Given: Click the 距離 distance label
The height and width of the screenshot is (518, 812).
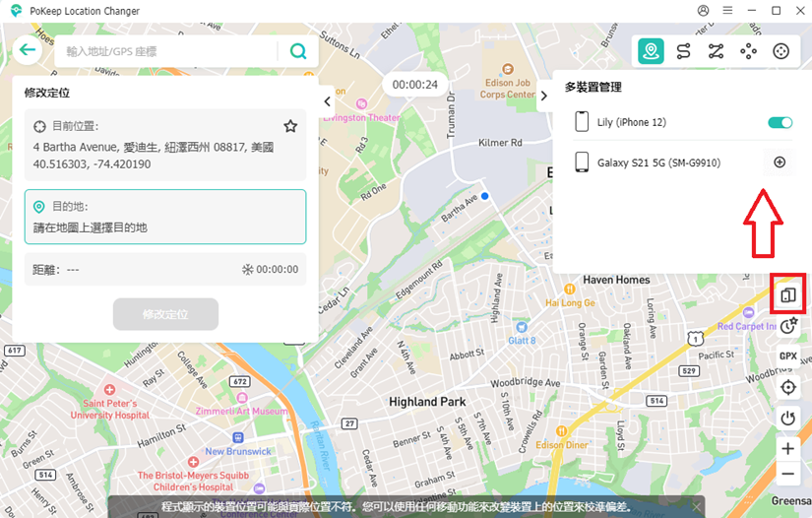Looking at the screenshot, I should (46, 270).
